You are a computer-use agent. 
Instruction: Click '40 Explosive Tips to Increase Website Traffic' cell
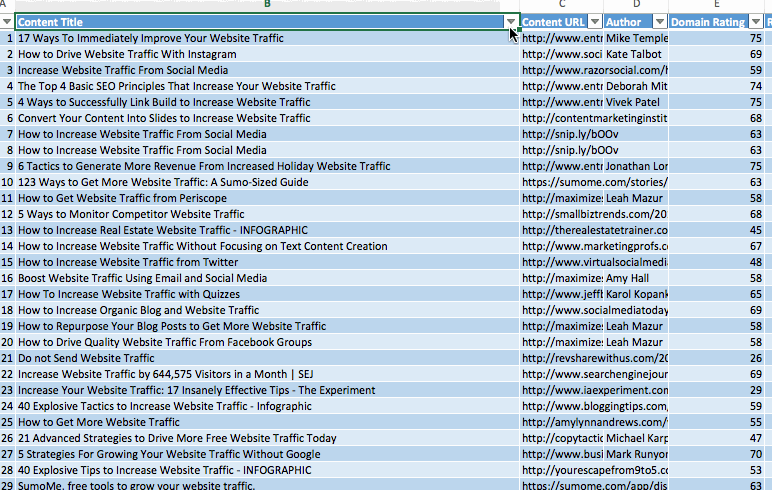point(267,470)
